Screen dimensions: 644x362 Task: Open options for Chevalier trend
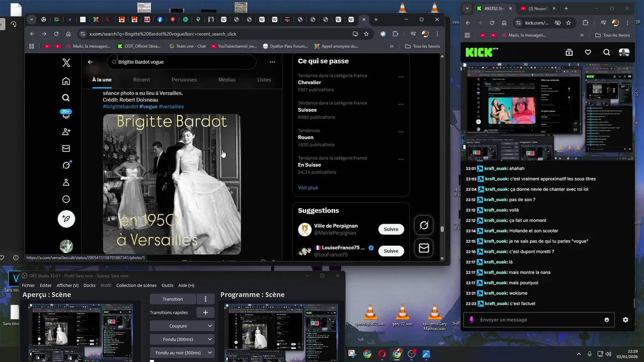(x=401, y=77)
